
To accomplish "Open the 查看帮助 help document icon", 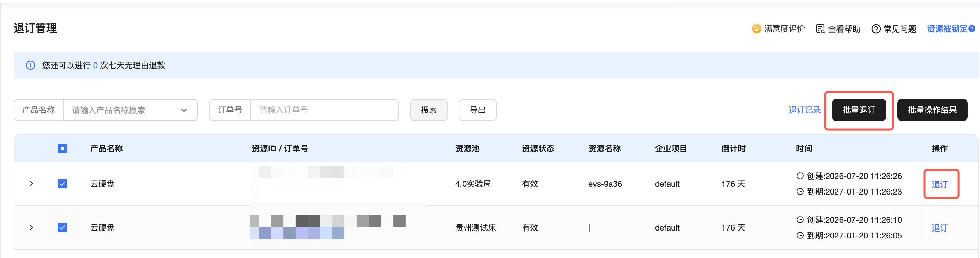I will tap(820, 29).
